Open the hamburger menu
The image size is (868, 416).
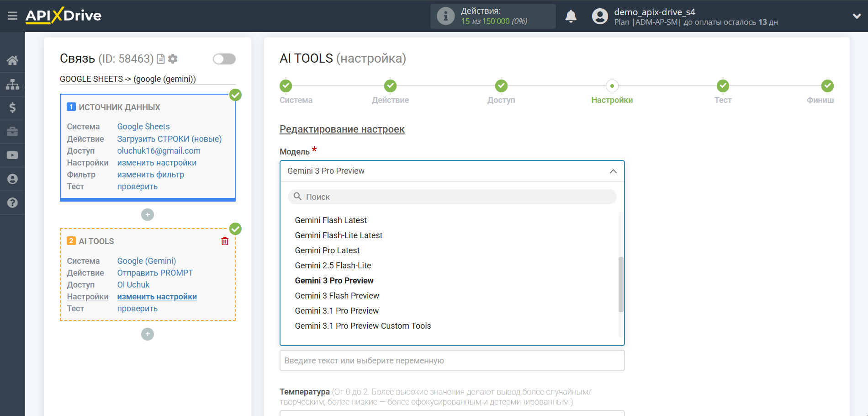[x=12, y=16]
